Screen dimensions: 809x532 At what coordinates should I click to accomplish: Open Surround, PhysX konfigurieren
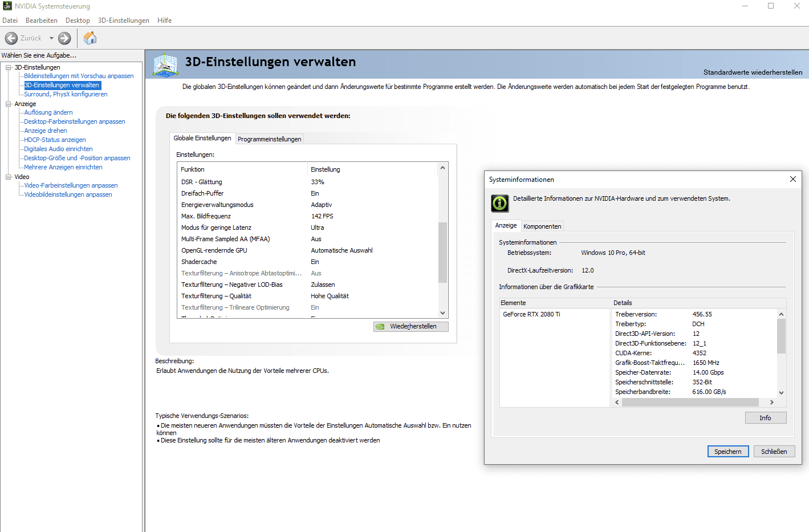point(66,94)
